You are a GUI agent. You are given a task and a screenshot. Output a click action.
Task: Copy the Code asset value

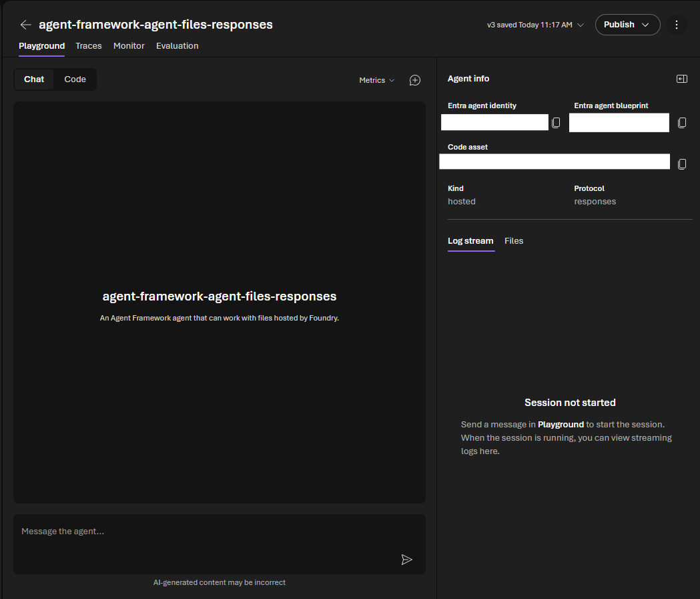682,164
